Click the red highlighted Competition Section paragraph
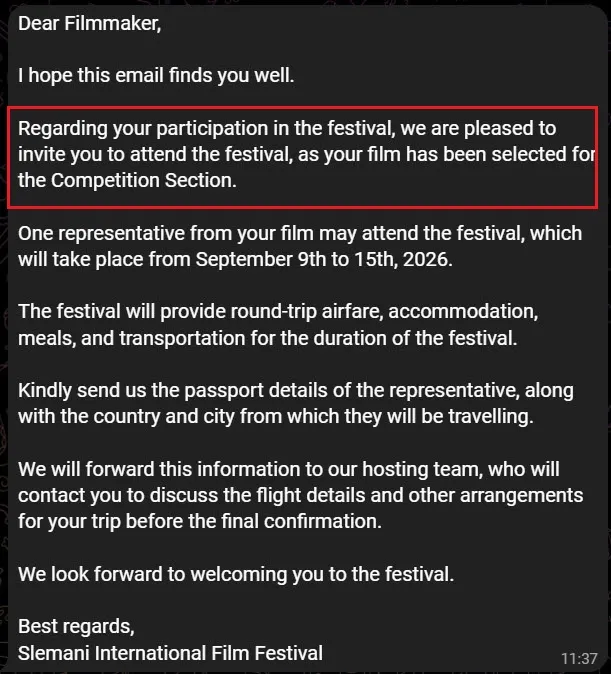 pyautogui.click(x=302, y=157)
